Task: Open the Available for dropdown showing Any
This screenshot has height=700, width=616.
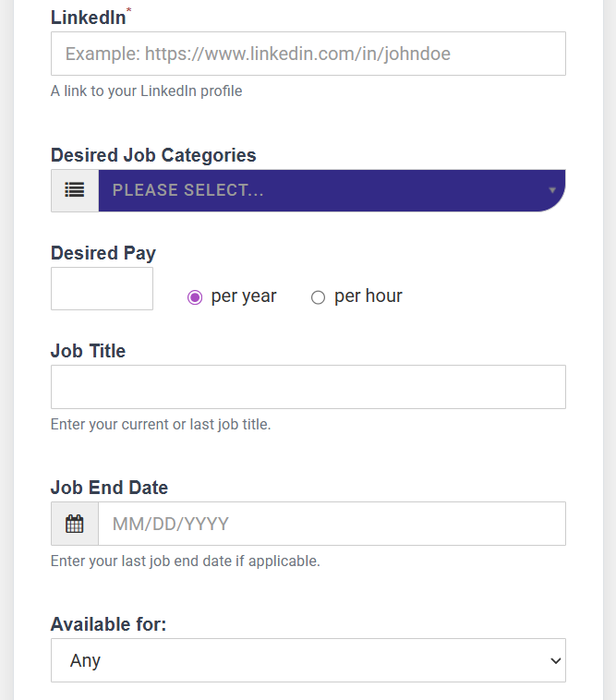Action: tap(296, 660)
